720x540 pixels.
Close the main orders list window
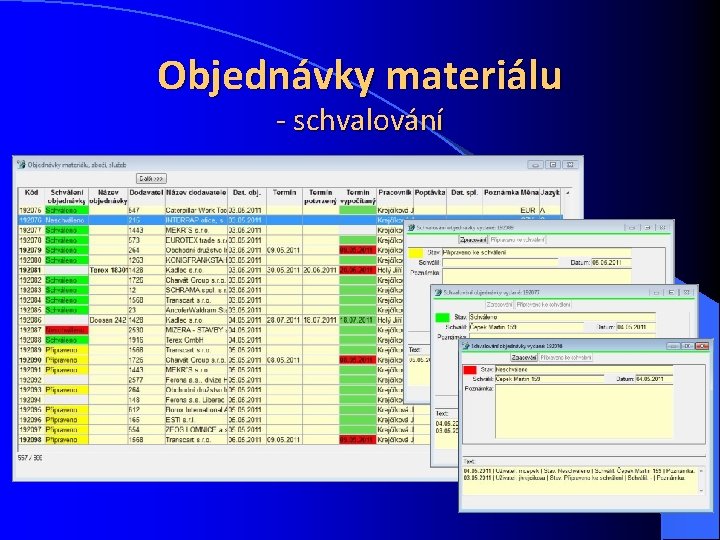(570, 164)
